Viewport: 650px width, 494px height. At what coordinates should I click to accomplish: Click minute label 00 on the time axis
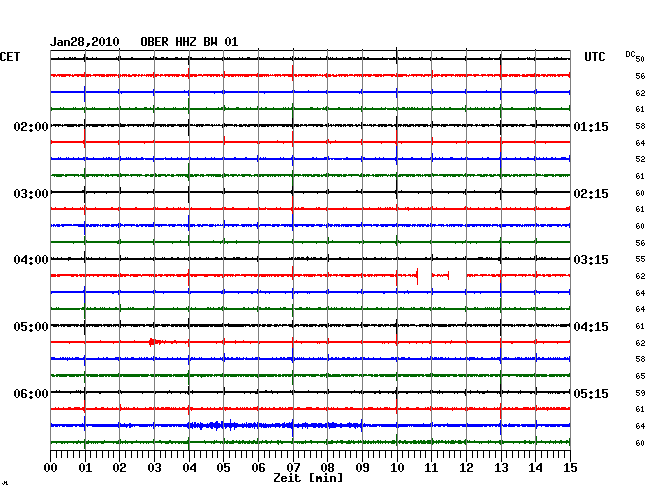[51, 467]
